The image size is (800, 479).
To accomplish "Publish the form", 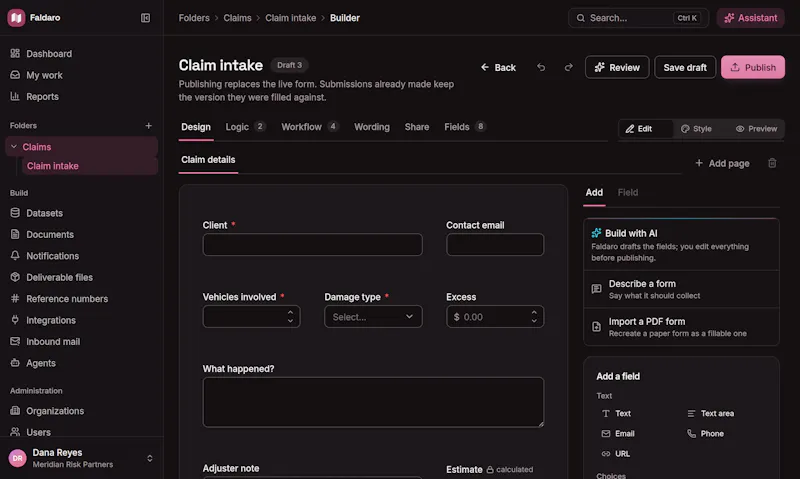I will [x=753, y=67].
